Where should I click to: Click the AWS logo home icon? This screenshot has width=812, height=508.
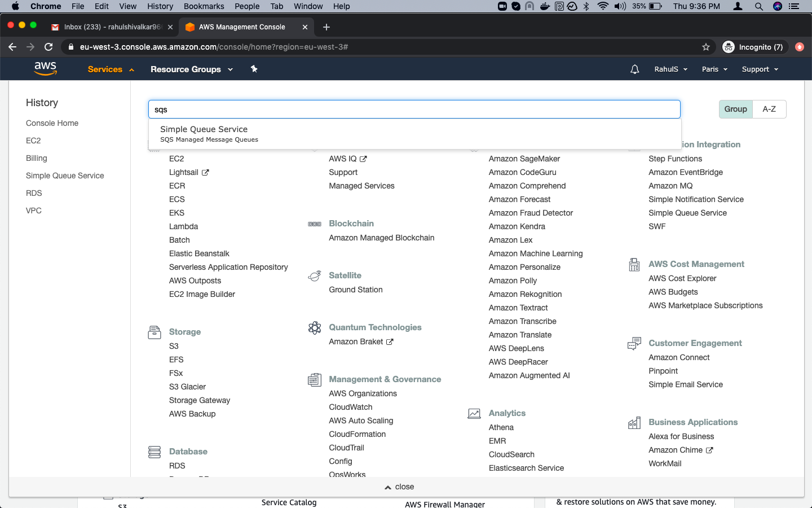point(45,69)
